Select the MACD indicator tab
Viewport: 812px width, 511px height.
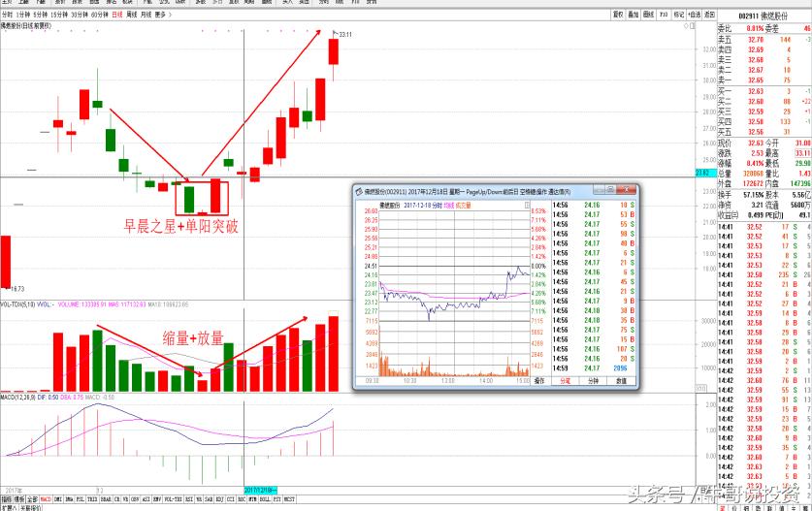click(46, 499)
